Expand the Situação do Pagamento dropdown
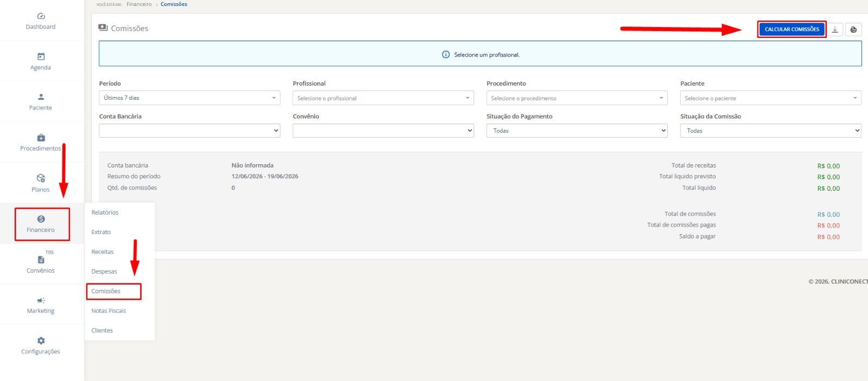The width and height of the screenshot is (868, 381). coord(577,131)
